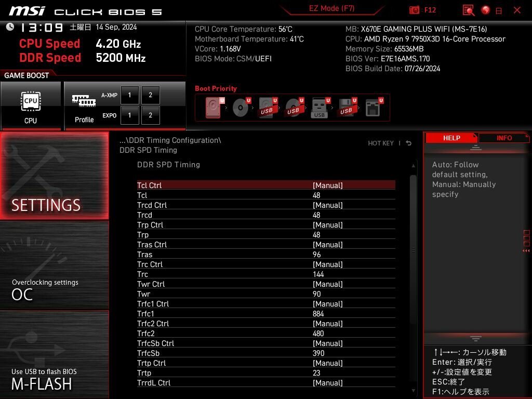
Task: Enable EXPO profile 1
Action: pyautogui.click(x=129, y=115)
